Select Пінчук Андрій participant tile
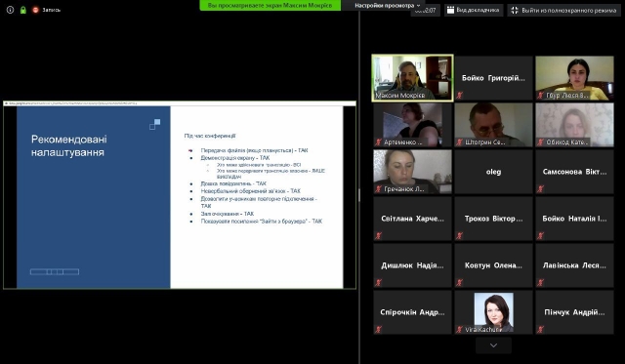The width and height of the screenshot is (625, 364). pos(574,312)
